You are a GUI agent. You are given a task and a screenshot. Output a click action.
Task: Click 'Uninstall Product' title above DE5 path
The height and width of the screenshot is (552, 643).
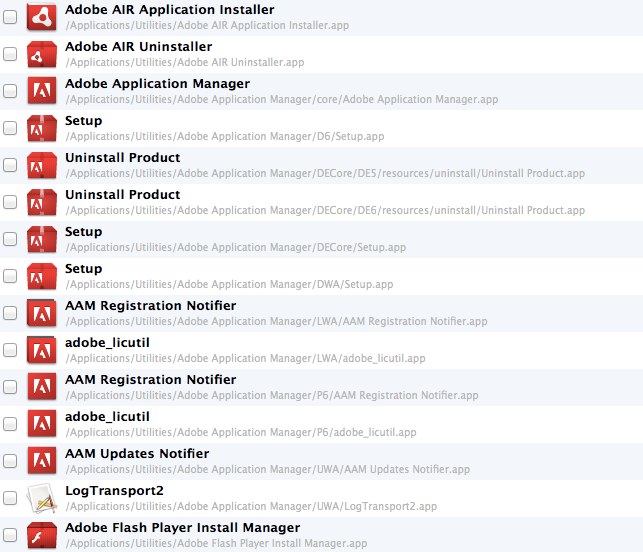(x=123, y=158)
